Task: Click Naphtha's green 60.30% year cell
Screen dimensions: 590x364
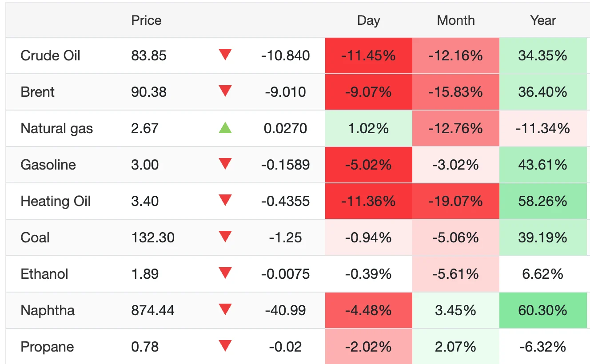Action: pyautogui.click(x=542, y=310)
